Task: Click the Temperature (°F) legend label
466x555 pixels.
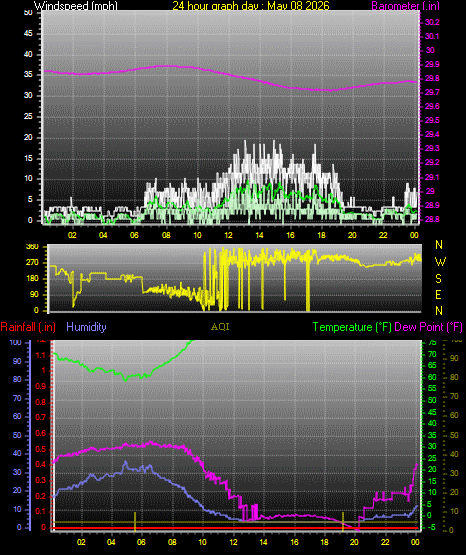Action: (x=352, y=327)
